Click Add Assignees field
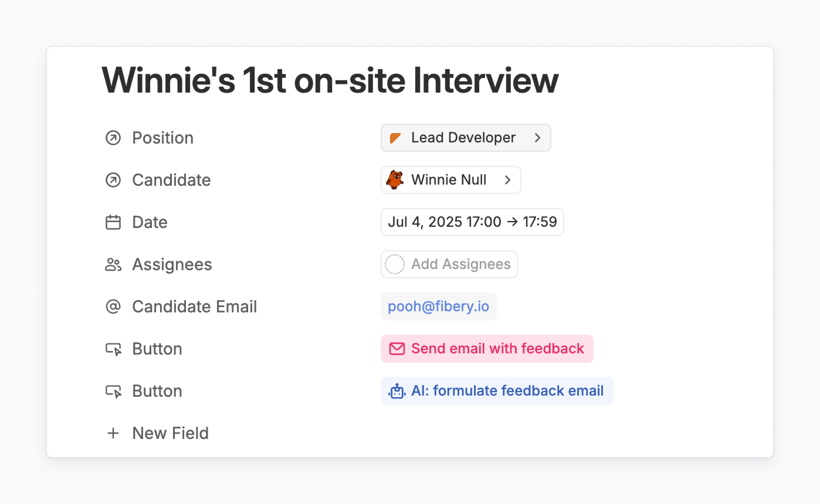Image resolution: width=820 pixels, height=504 pixels. (460, 264)
